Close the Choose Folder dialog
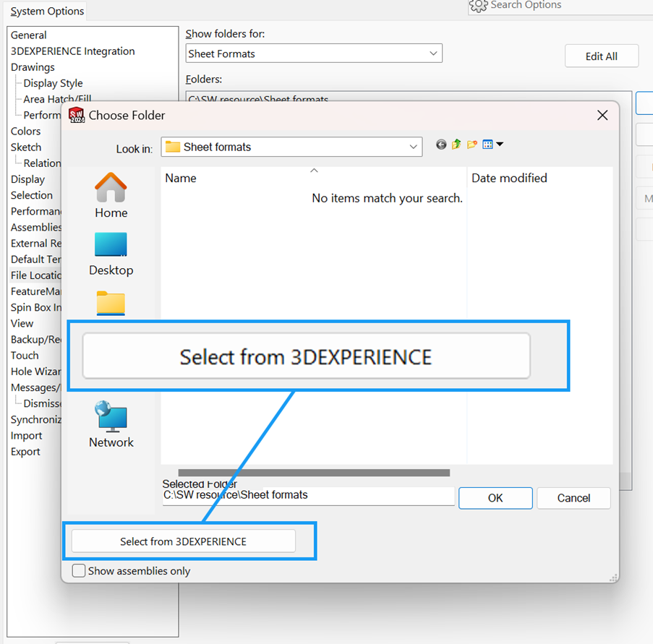Viewport: 653px width, 644px height. (602, 116)
